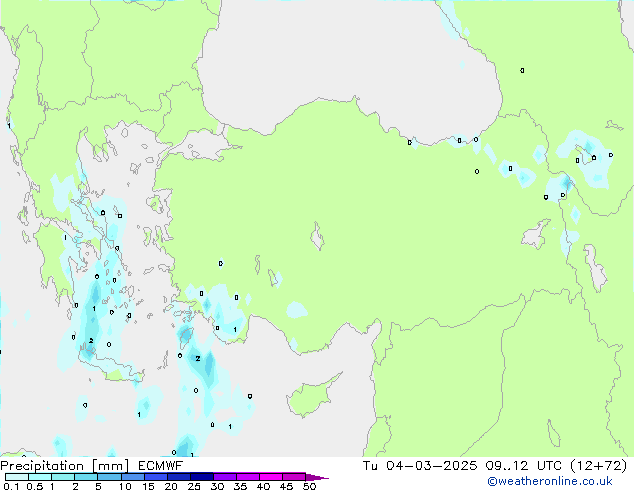Click the "30" legend scale value

[x=217, y=486]
